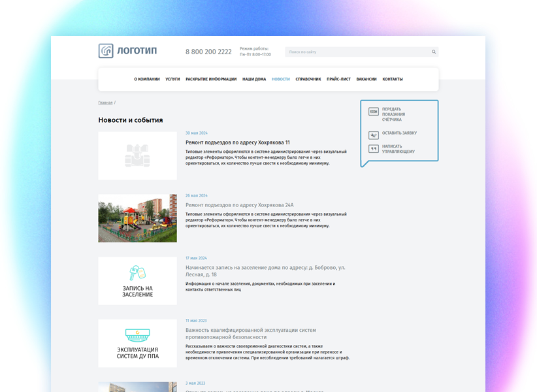The width and height of the screenshot is (537, 392).
Task: Navigate to the ПРАЙС-ЛИСТ page
Action: point(338,79)
